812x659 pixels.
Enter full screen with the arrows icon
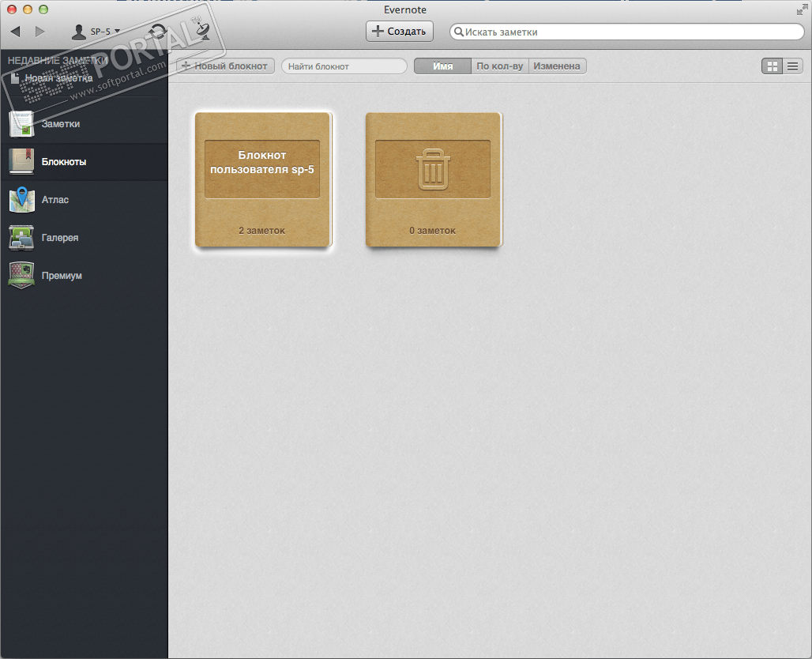[803, 9]
